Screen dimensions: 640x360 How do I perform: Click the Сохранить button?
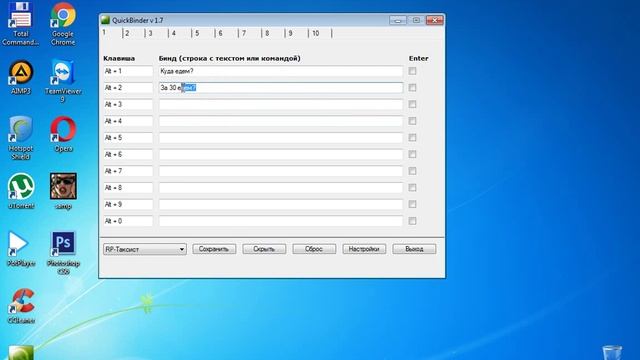click(x=214, y=249)
